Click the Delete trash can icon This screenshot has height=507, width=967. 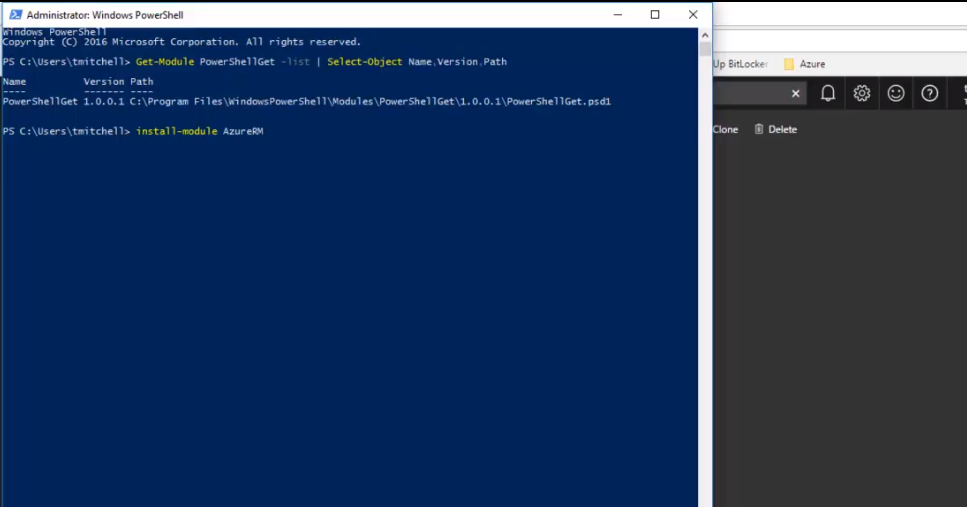point(759,130)
